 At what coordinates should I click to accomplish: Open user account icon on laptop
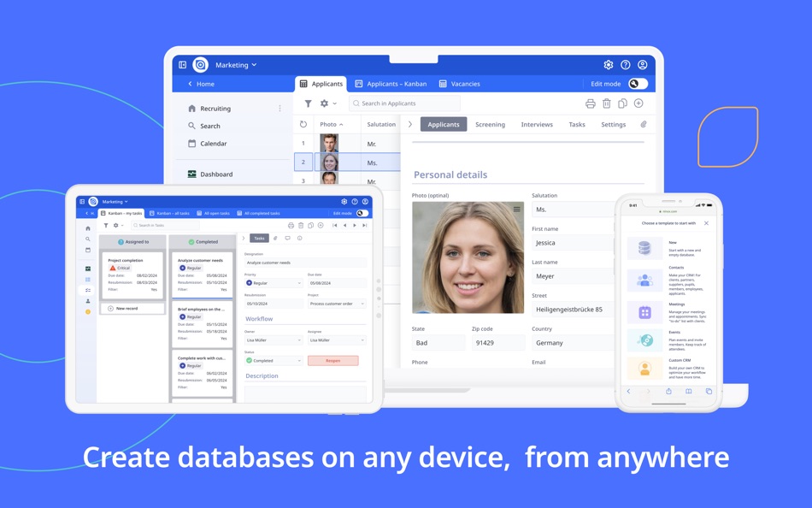[643, 65]
